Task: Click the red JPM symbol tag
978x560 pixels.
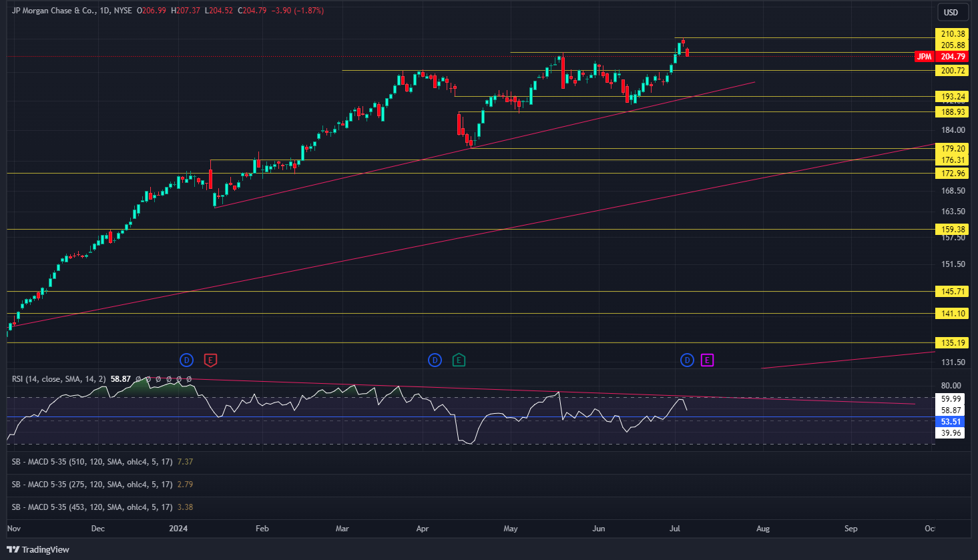Action: coord(924,57)
